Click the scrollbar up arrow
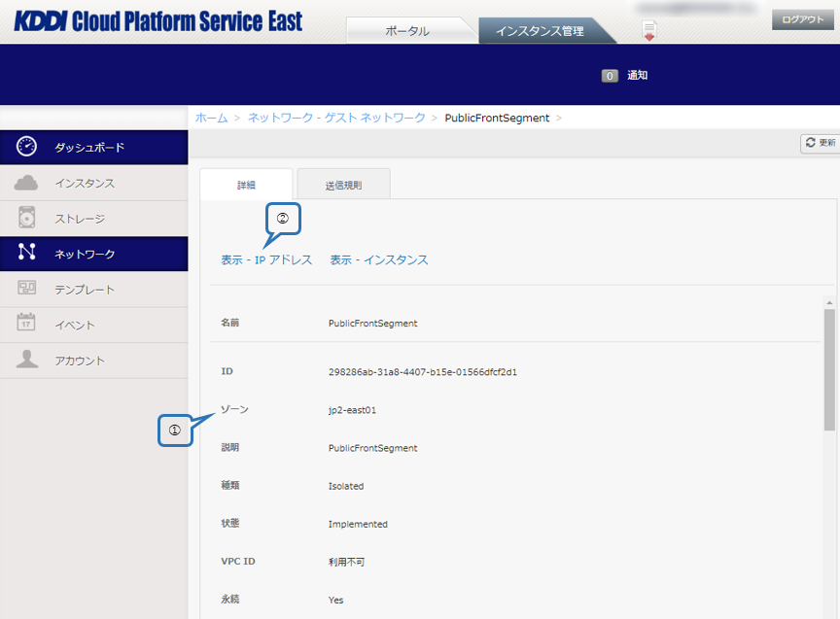 pos(829,302)
